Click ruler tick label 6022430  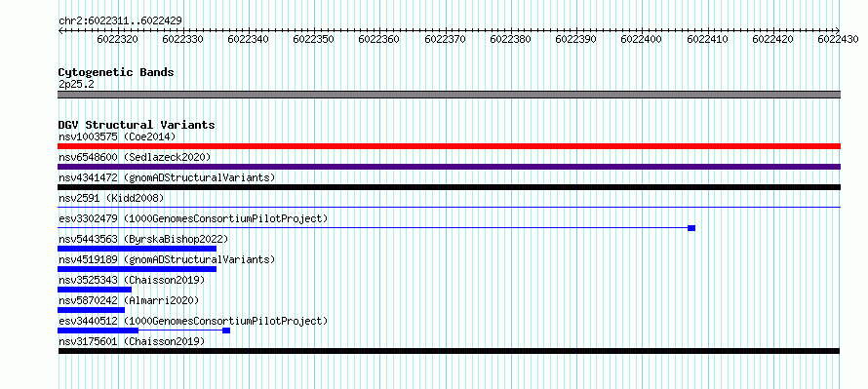tap(838, 39)
